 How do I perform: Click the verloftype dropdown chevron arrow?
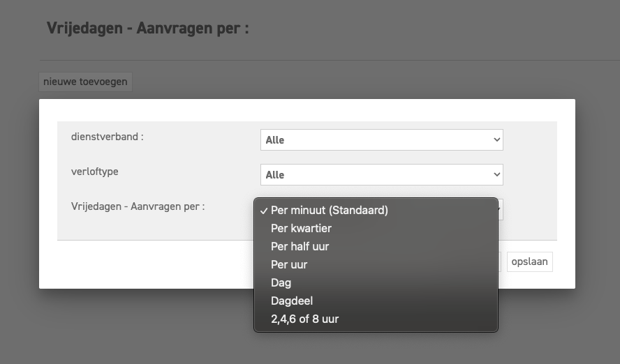pyautogui.click(x=497, y=174)
